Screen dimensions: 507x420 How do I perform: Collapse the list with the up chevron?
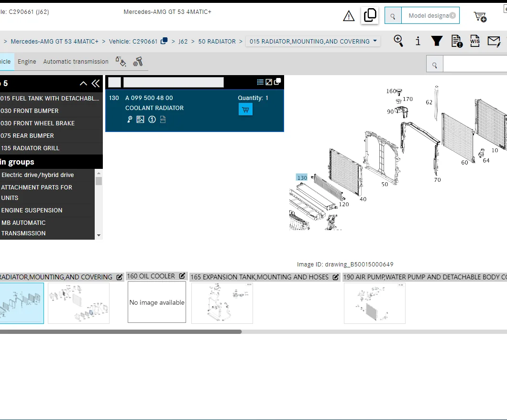coord(83,83)
